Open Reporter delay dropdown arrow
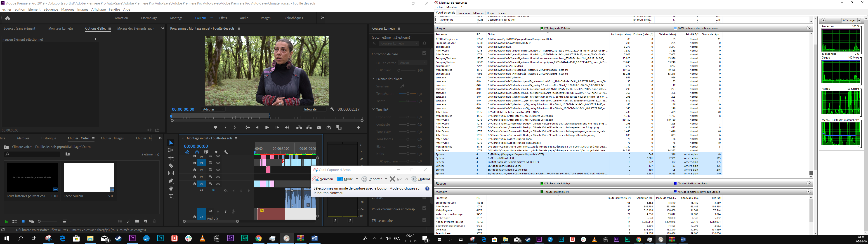This screenshot has height=244, width=868. point(386,179)
